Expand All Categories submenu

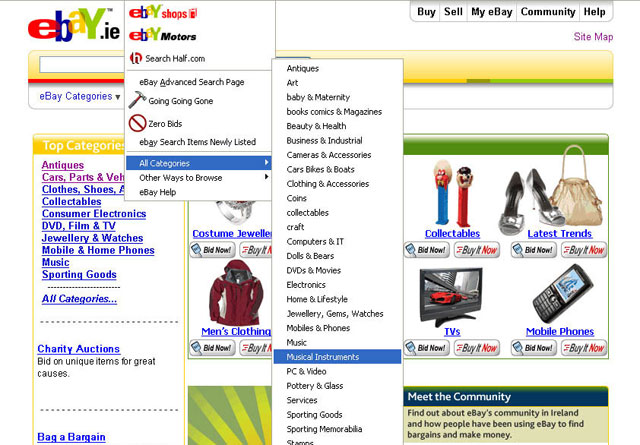coord(198,163)
